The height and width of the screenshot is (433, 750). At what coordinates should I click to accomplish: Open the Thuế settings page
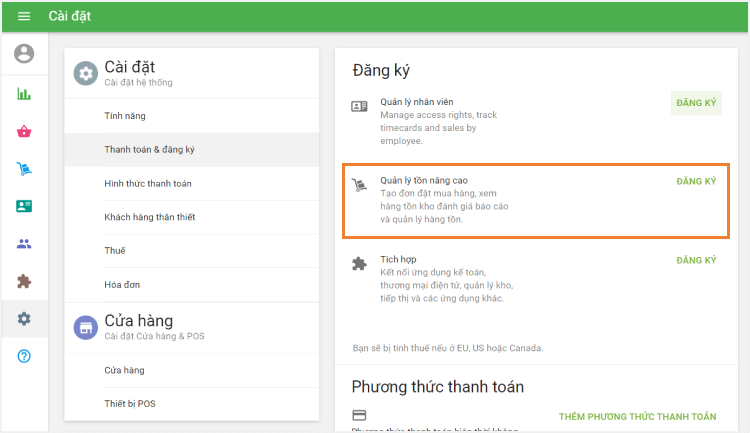tap(115, 250)
